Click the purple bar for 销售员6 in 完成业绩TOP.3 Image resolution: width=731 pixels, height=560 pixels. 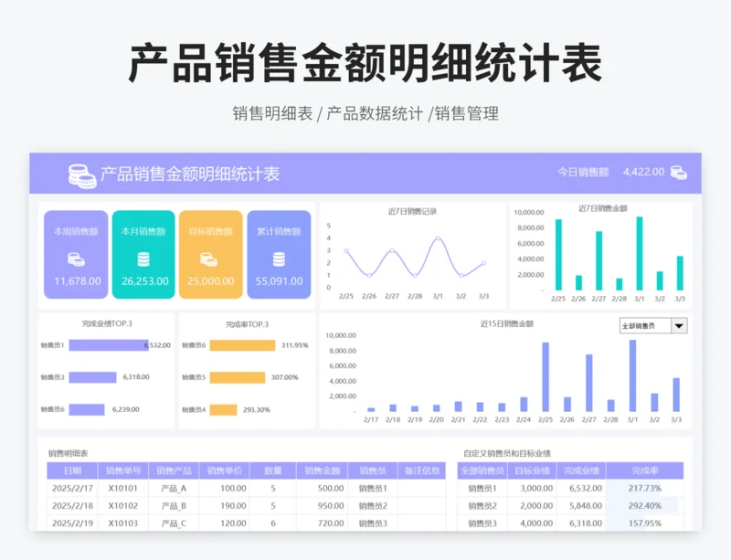pyautogui.click(x=87, y=409)
